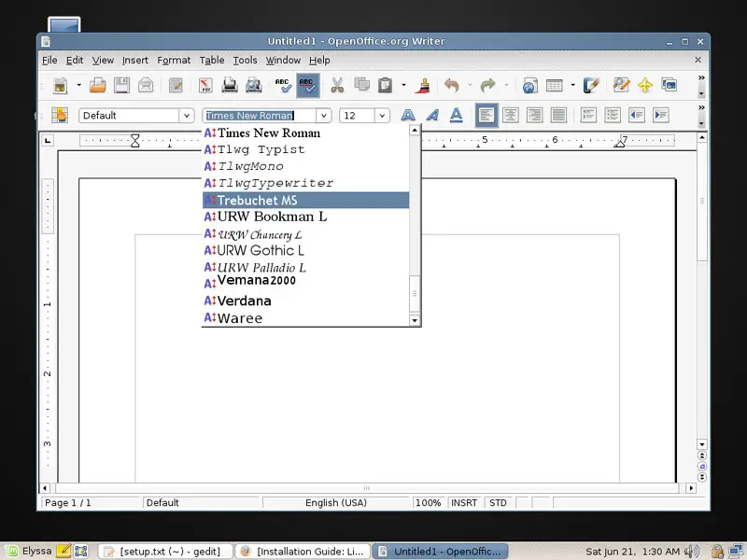Open the Navigator star icon
This screenshot has height=560, width=747.
coord(645,86)
